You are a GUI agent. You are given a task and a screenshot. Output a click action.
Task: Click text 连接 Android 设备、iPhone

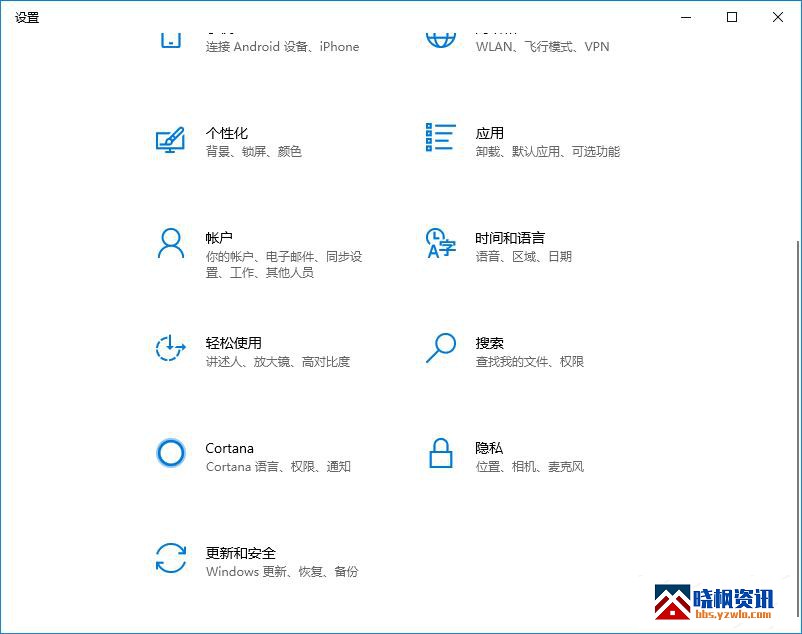[x=282, y=47]
